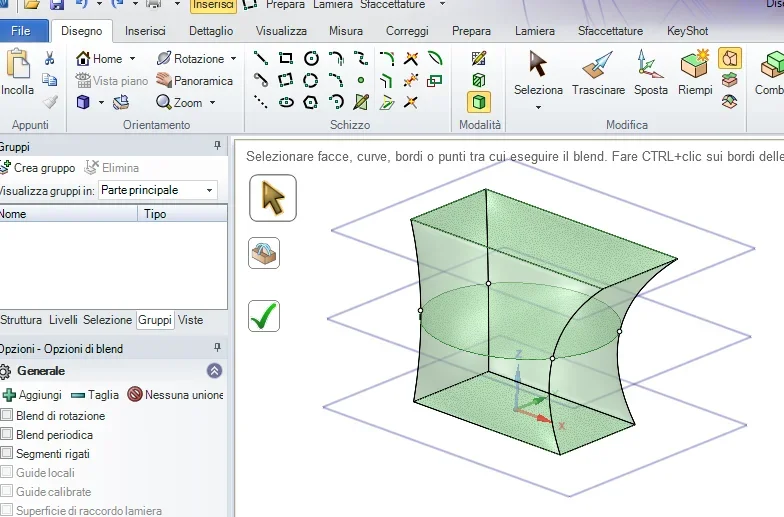Open Visualizza gruppi in dropdown
Viewport: 784px width, 517px height.
click(x=209, y=190)
